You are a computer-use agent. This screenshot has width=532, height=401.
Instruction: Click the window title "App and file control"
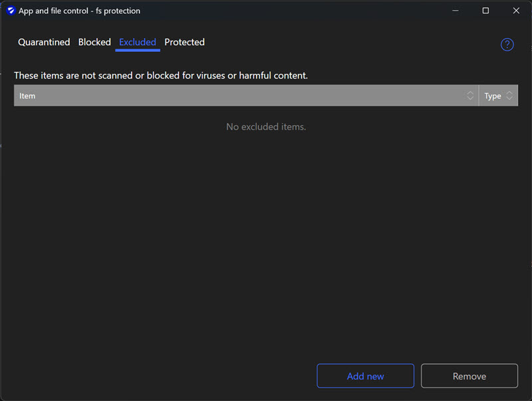pos(79,11)
